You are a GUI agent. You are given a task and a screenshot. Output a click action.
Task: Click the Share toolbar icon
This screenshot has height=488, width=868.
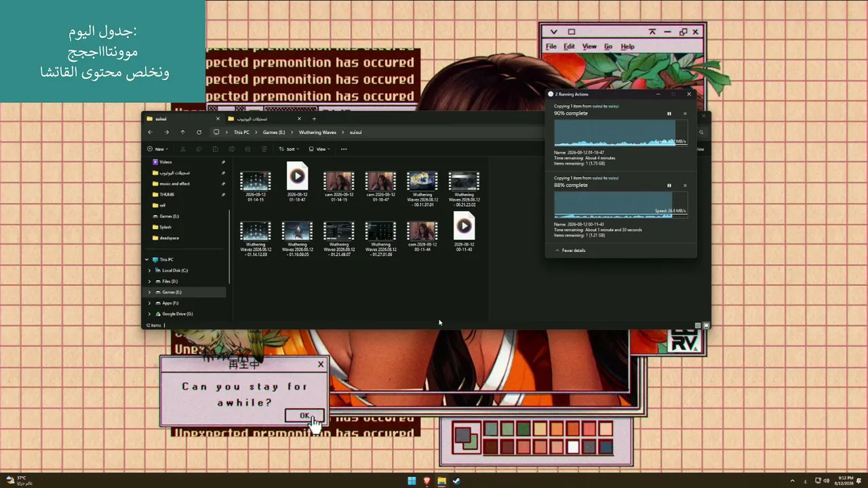tap(248, 149)
